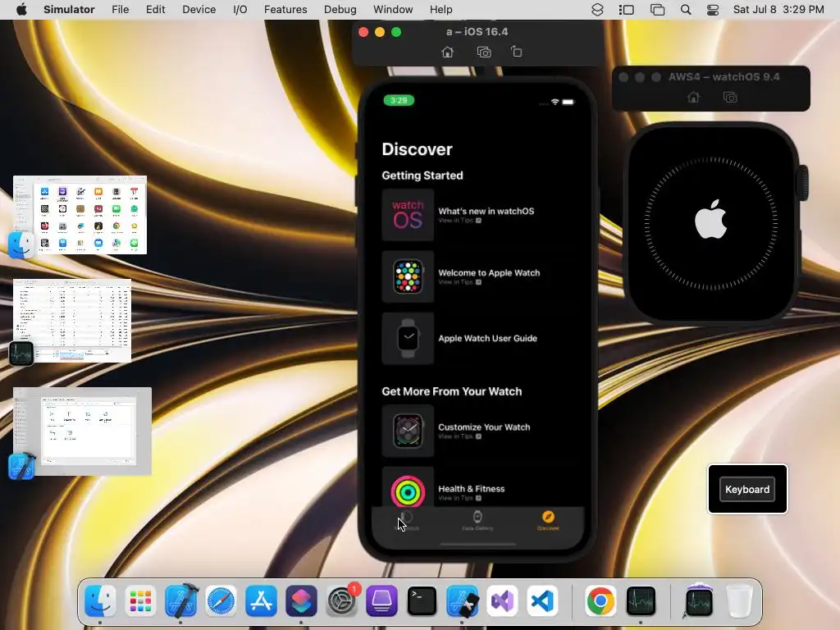The width and height of the screenshot is (840, 630).
Task: Switch to the Face Gallery tab
Action: pos(477,521)
